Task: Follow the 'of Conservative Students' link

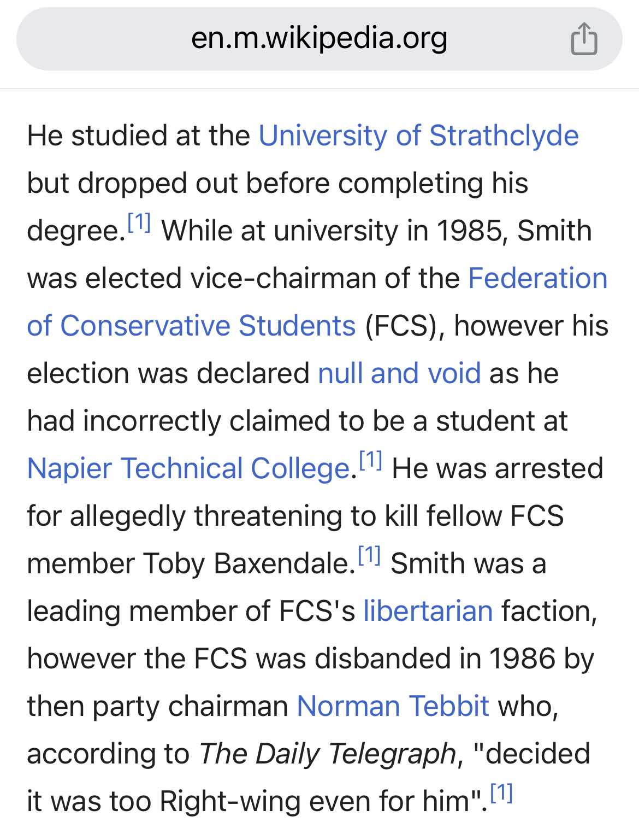Action: [x=191, y=326]
